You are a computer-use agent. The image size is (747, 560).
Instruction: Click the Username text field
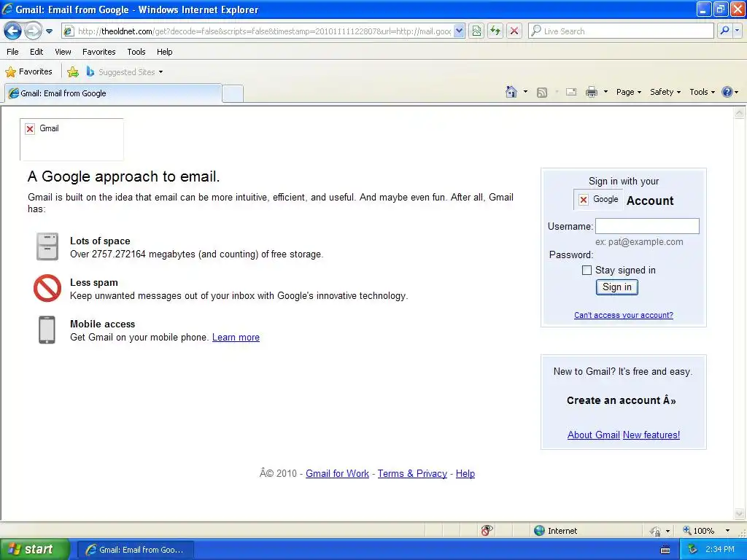(x=647, y=226)
